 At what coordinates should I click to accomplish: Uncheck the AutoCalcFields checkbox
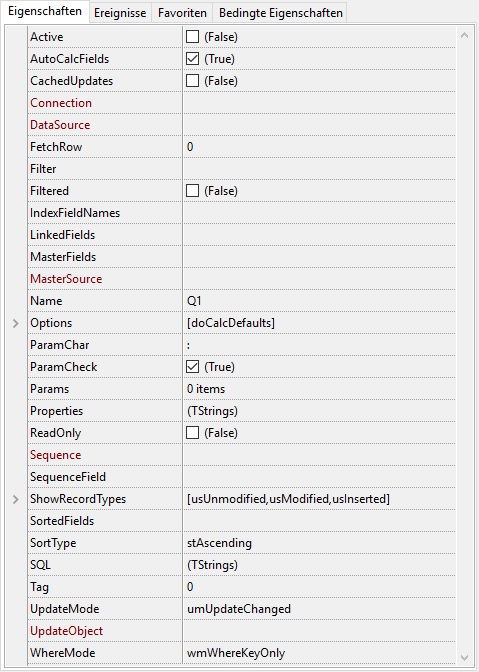pos(192,59)
